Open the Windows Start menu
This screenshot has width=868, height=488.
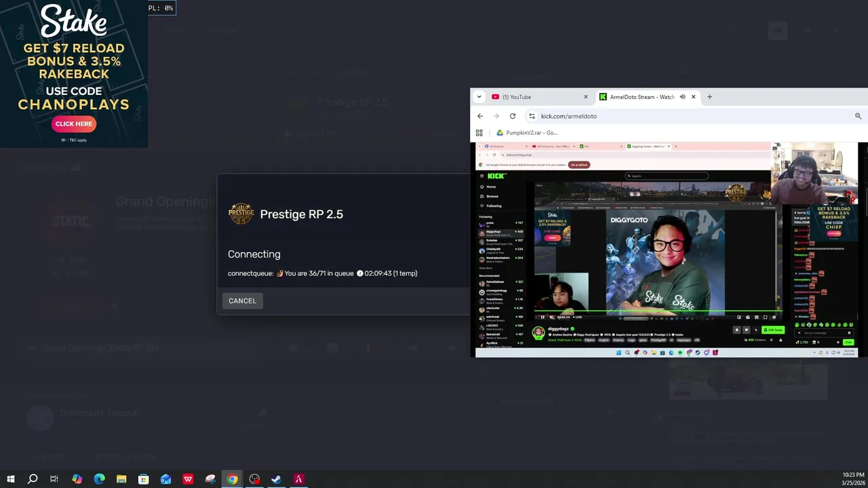coord(11,479)
